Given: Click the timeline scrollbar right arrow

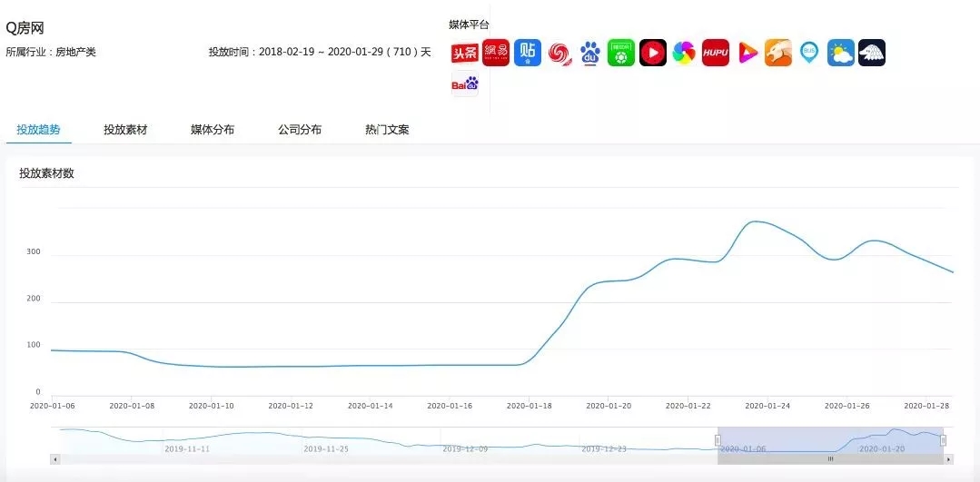Looking at the screenshot, I should pos(948,459).
